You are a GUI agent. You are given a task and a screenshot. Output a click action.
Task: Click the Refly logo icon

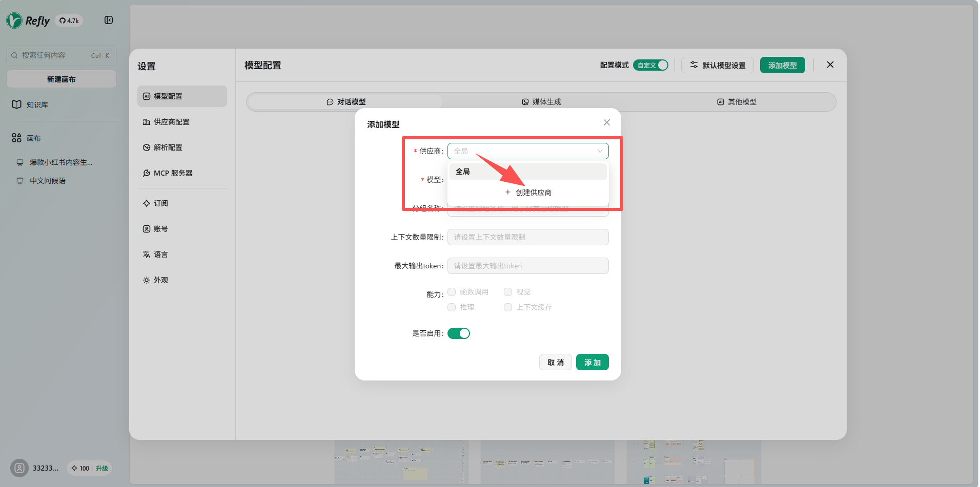click(14, 20)
